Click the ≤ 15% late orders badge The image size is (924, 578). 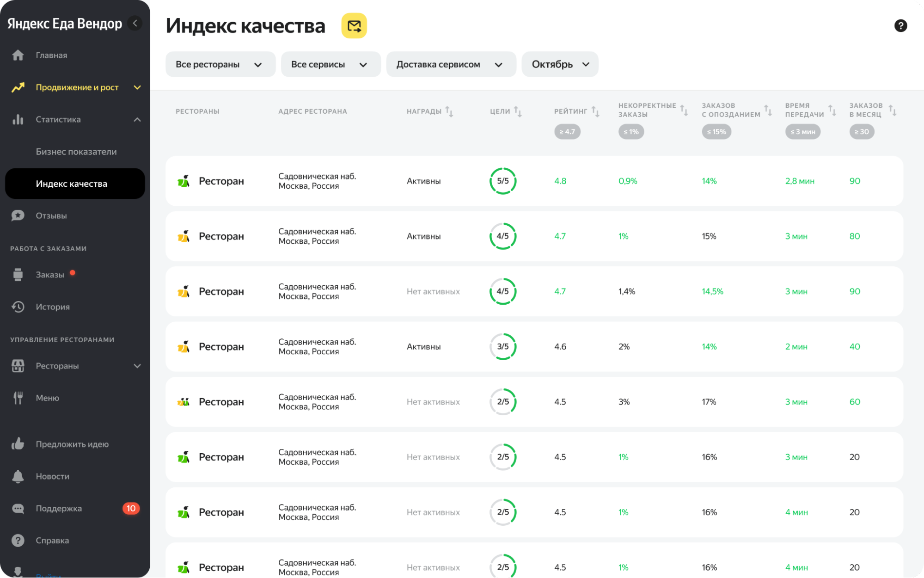pyautogui.click(x=716, y=132)
